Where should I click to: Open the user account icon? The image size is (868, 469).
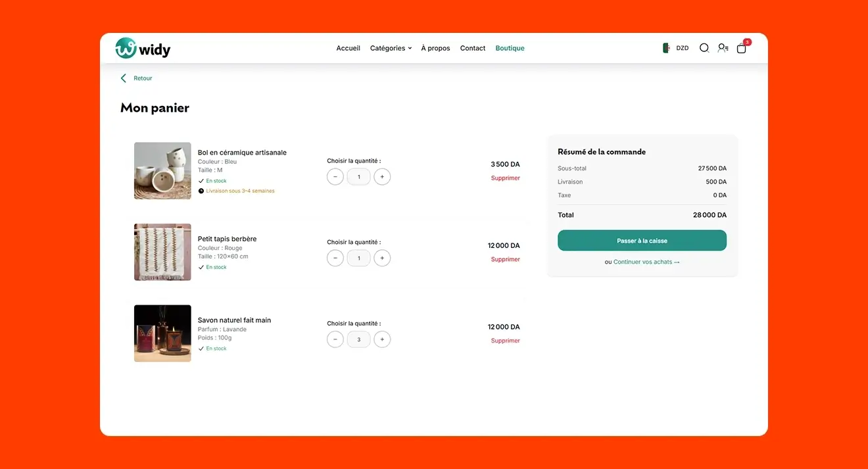coord(723,48)
